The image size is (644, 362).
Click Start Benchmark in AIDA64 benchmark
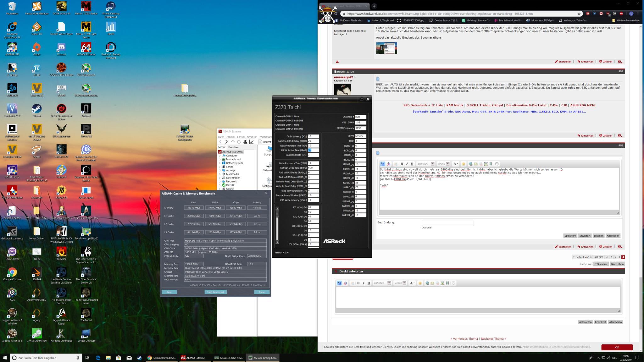point(216,292)
